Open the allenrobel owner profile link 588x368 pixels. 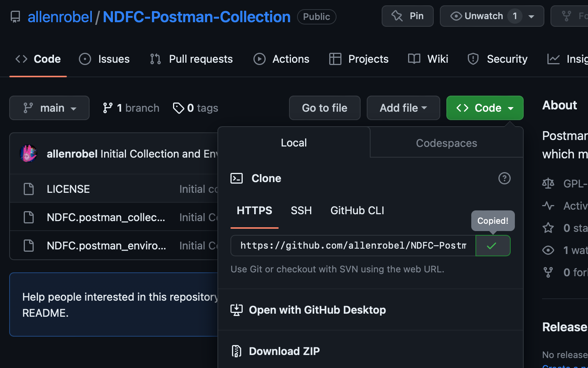[60, 17]
